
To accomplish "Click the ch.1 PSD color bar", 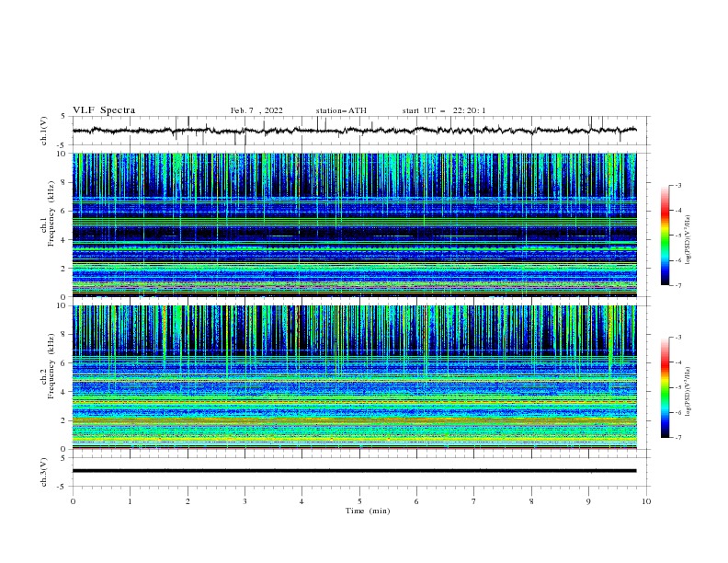I will (665, 236).
